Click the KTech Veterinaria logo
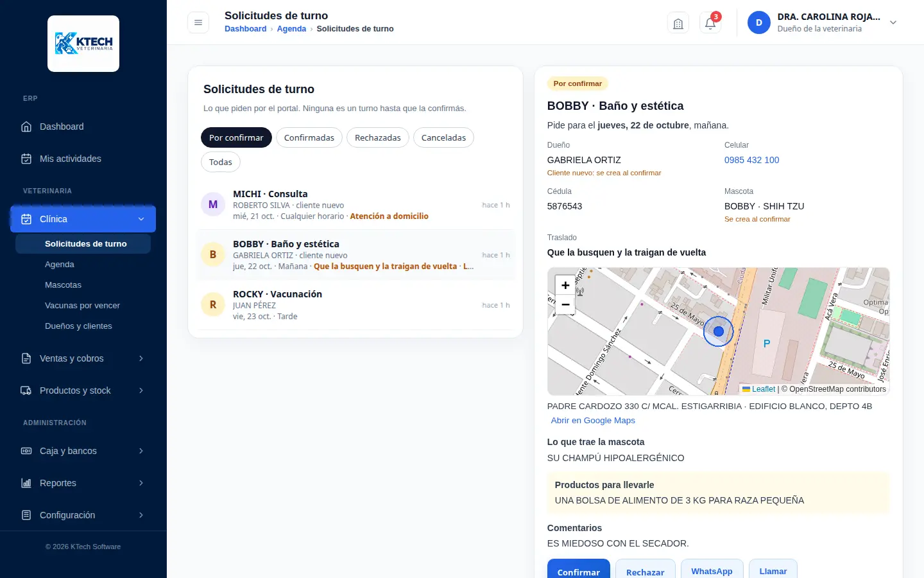924x578 pixels. [x=83, y=44]
